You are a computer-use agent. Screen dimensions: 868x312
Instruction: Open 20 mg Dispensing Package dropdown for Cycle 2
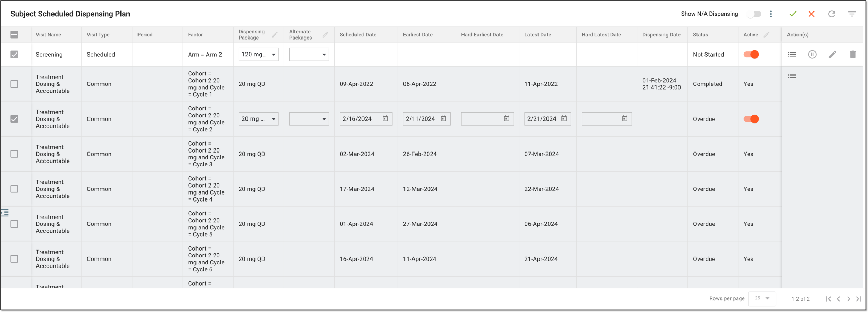pos(258,119)
